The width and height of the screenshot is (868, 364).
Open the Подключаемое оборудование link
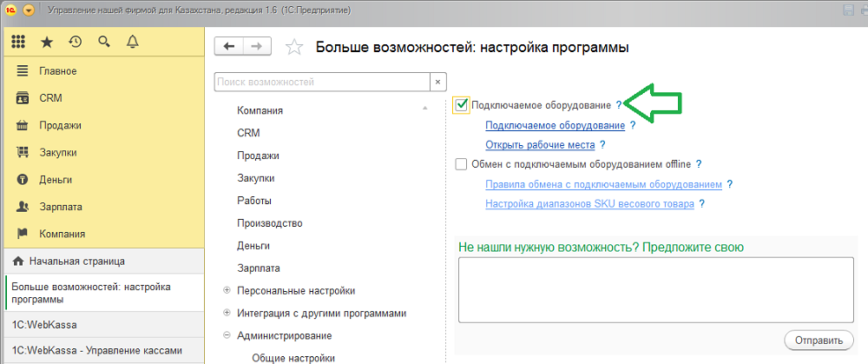point(556,125)
